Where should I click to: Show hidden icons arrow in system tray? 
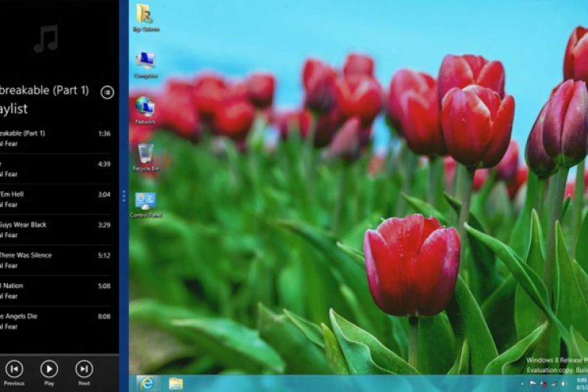click(522, 383)
